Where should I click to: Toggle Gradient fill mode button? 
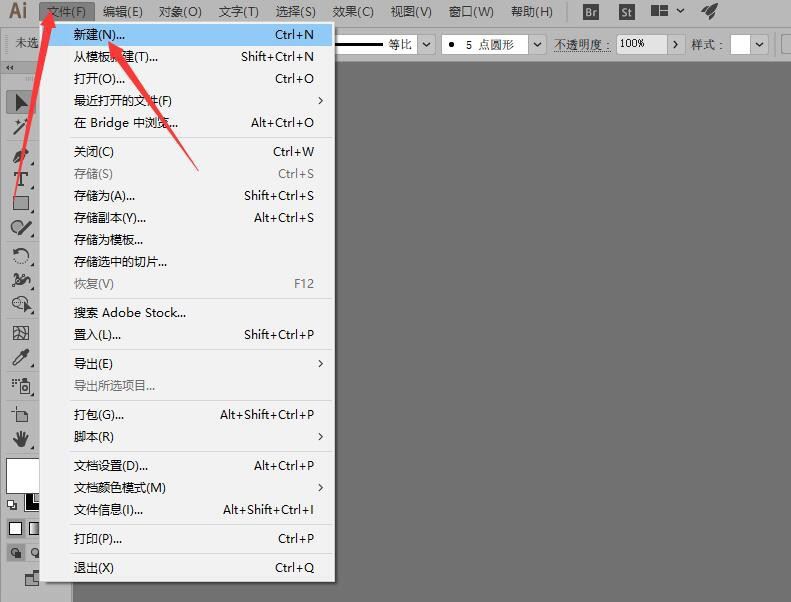(34, 528)
